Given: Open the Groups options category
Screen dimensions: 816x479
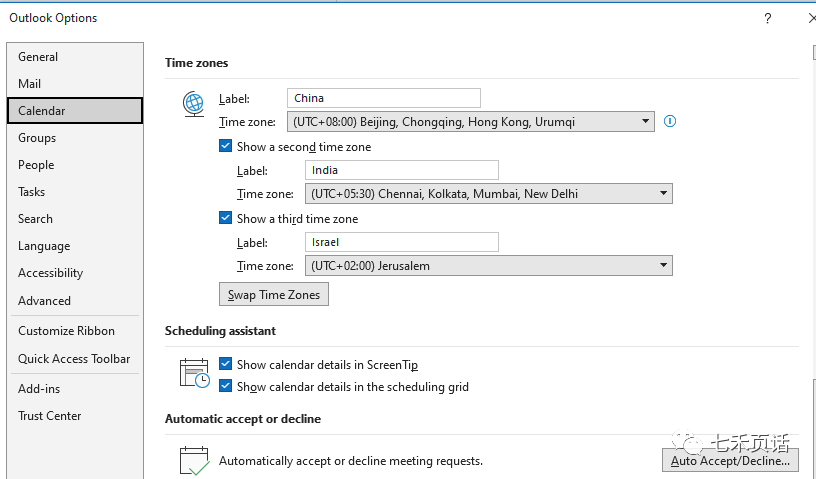Looking at the screenshot, I should (75, 138).
